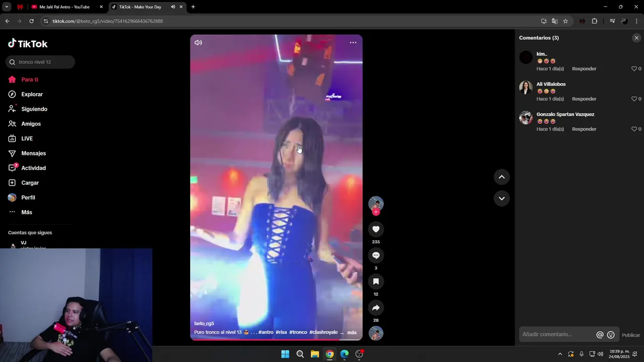Like Gonzalo Spartan Vazquez comment heart
This screenshot has height=362, width=644.
pos(634,129)
